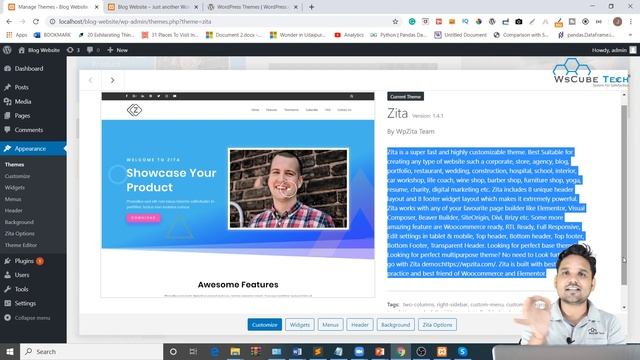Image resolution: width=640 pixels, height=360 pixels.
Task: Switch to WordPress Themes browser tab
Action: [x=252, y=7]
